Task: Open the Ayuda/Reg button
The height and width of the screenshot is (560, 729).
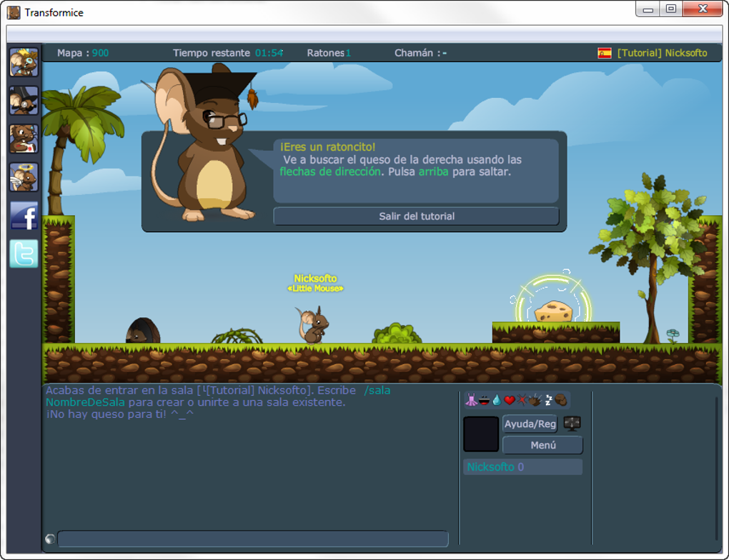Action: (x=530, y=424)
